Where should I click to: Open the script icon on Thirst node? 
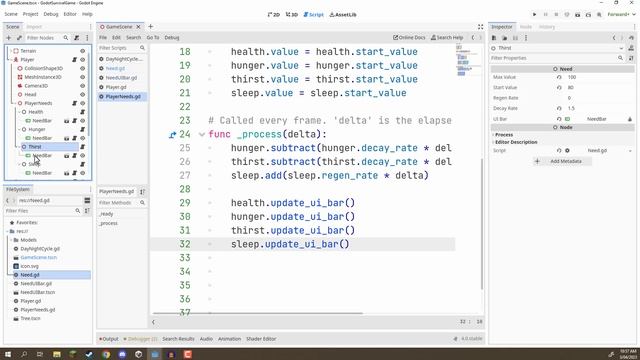pyautogui.click(x=82, y=147)
